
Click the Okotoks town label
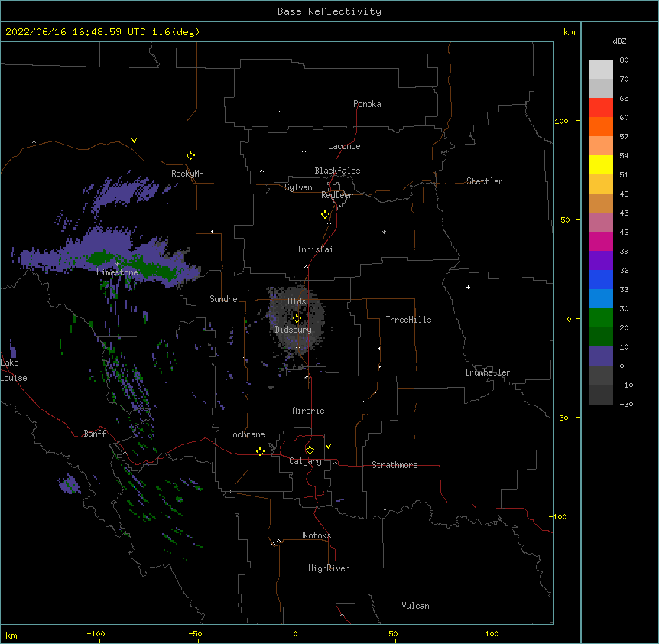coord(315,535)
